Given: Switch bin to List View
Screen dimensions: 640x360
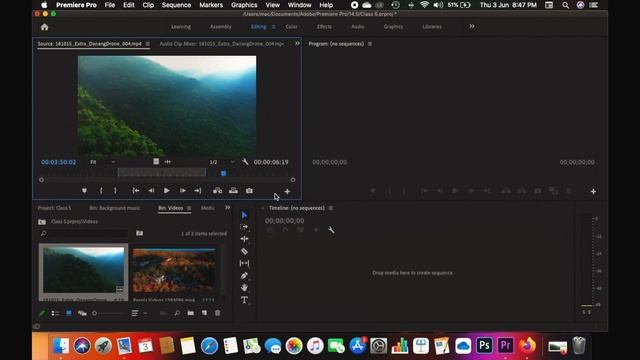Looking at the screenshot, I should click(55, 313).
